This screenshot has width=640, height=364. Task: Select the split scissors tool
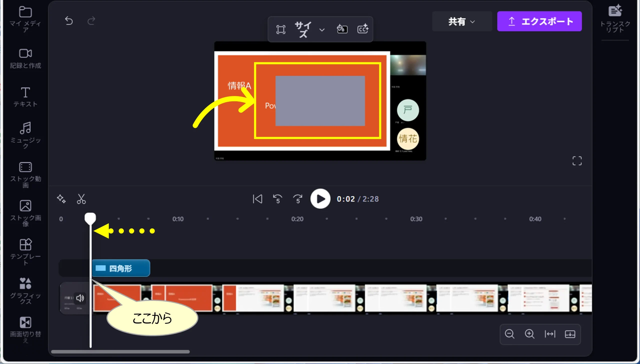pyautogui.click(x=81, y=199)
